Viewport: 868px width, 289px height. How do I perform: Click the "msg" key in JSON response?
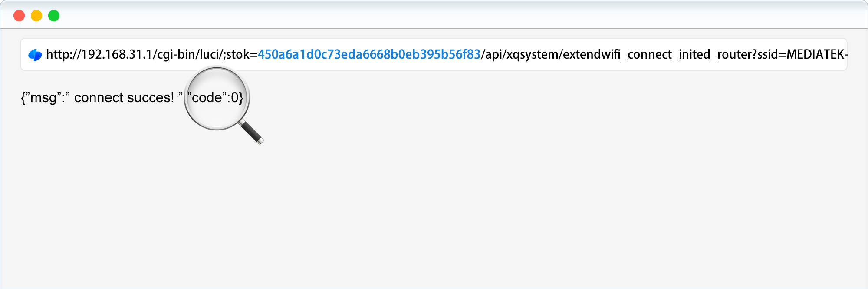pyautogui.click(x=43, y=98)
